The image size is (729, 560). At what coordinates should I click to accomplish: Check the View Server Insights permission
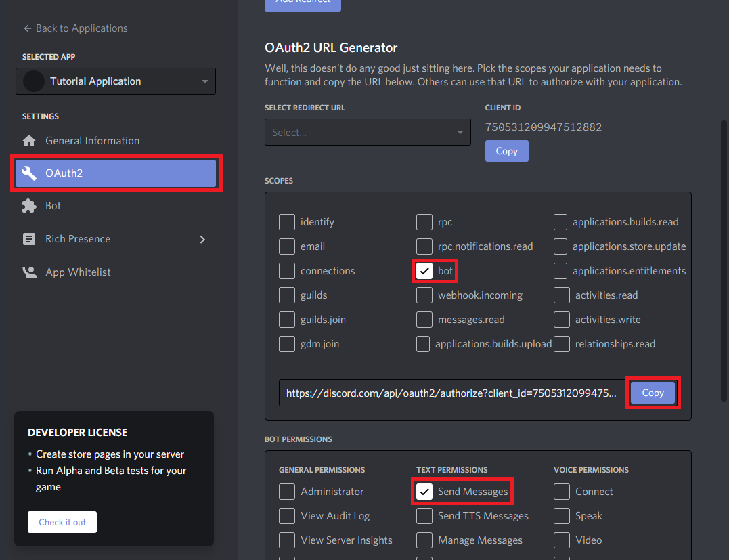[x=287, y=540]
